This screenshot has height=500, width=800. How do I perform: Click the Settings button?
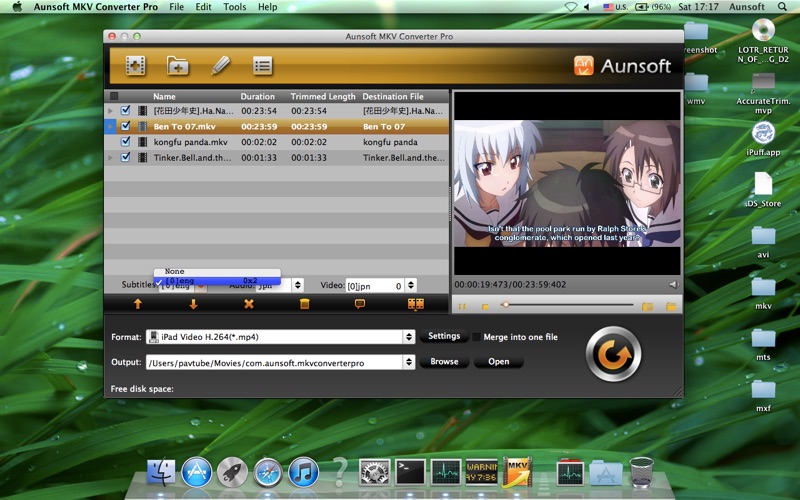(444, 336)
